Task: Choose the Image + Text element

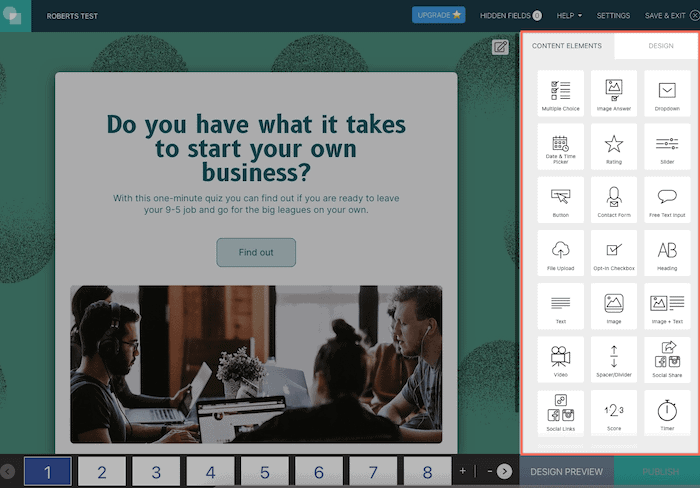Action: (x=667, y=306)
